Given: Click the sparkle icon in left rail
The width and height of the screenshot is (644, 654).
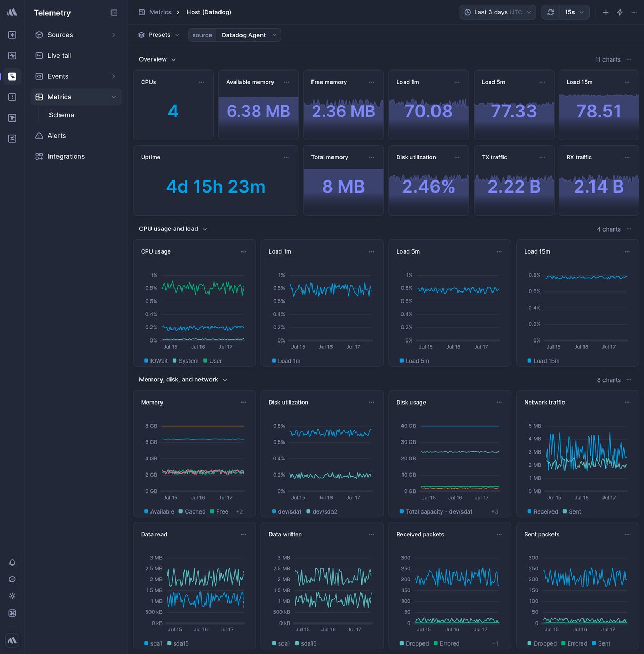Looking at the screenshot, I should click(12, 35).
